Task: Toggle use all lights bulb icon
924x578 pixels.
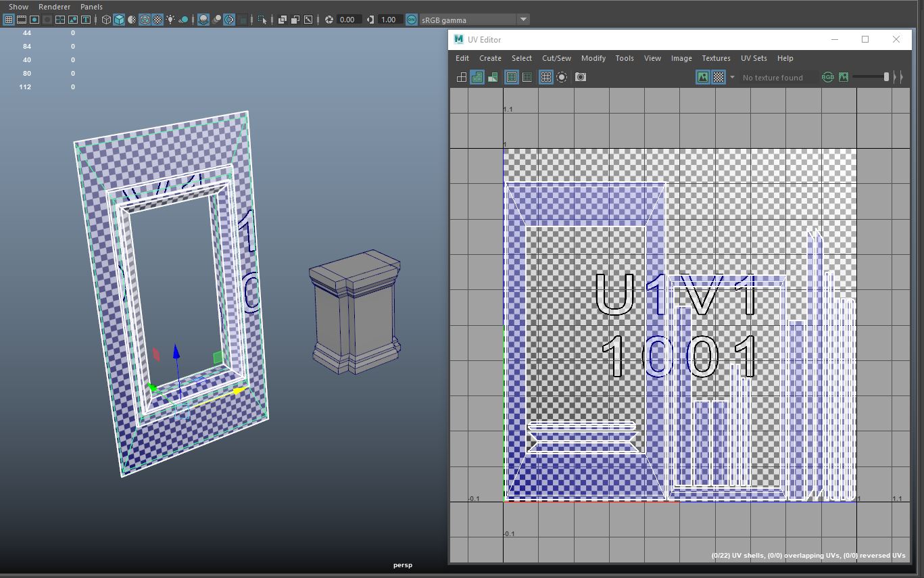Action: [170, 20]
